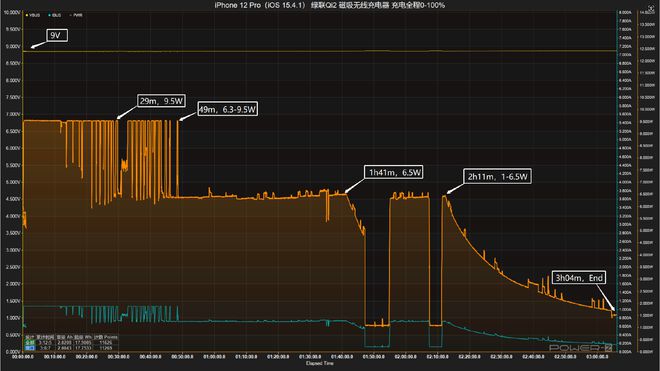This screenshot has height=371, width=660.
Task: Click the Elapsed Time axis title
Action: point(320,363)
